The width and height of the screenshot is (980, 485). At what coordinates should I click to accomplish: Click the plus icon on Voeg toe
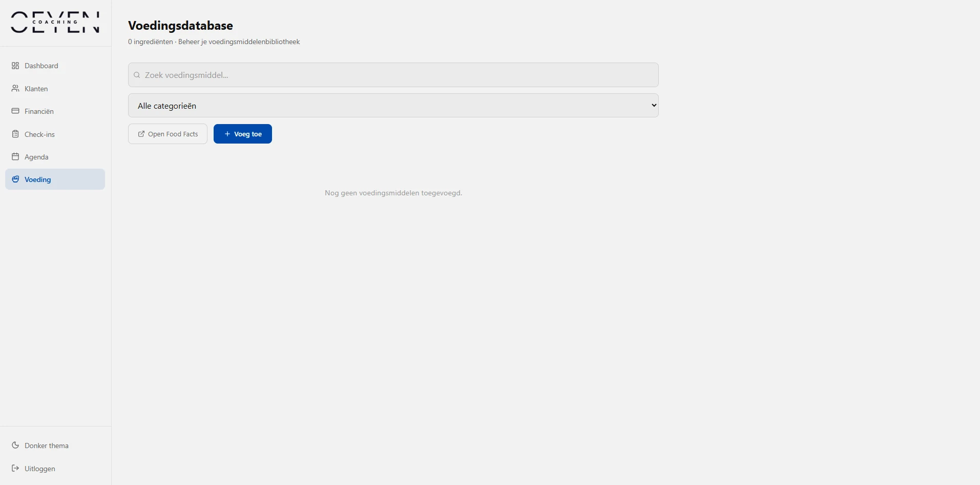coord(227,134)
